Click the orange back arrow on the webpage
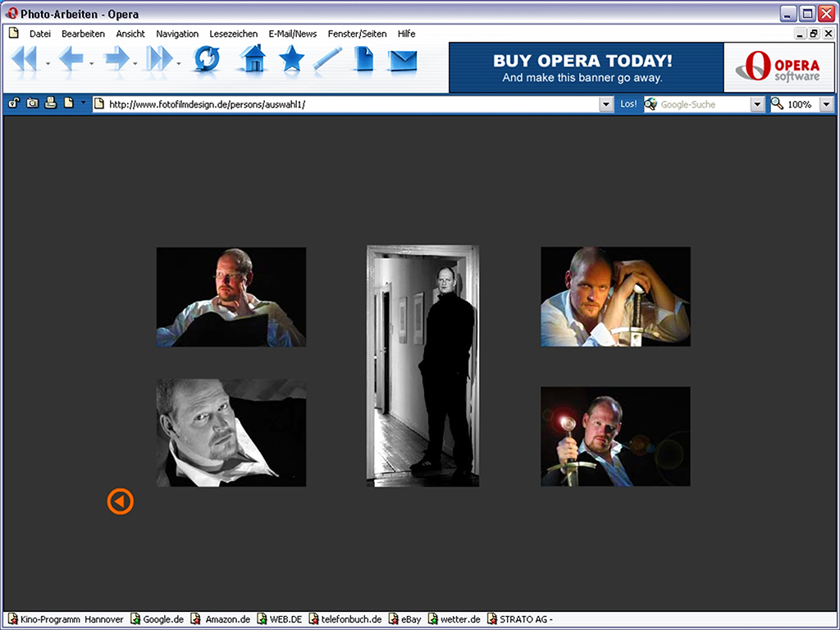The height and width of the screenshot is (630, 840). [120, 501]
